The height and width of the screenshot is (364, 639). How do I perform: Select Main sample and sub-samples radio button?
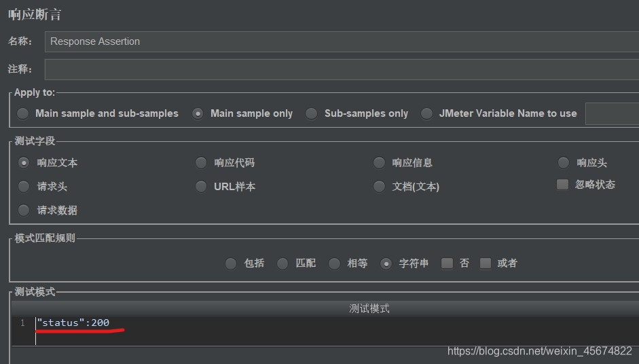tap(23, 113)
